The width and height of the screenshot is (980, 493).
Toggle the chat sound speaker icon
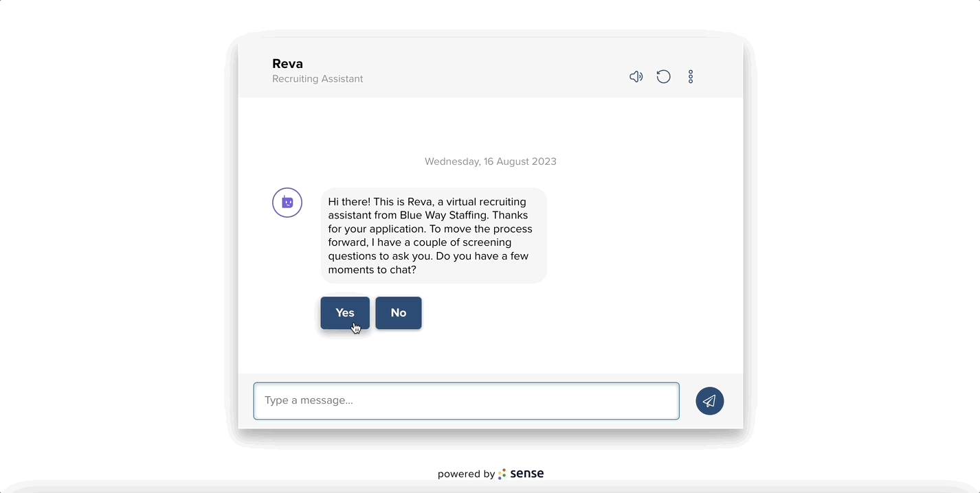click(x=636, y=77)
